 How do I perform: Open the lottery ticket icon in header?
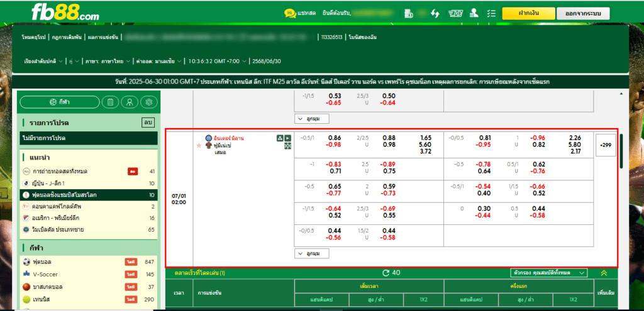click(456, 14)
